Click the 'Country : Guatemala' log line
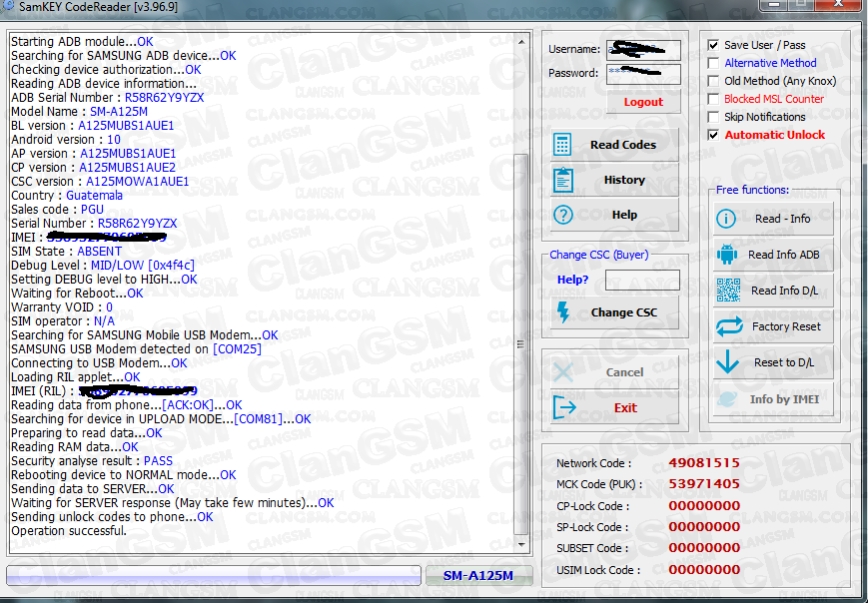This screenshot has height=603, width=868. (67, 196)
